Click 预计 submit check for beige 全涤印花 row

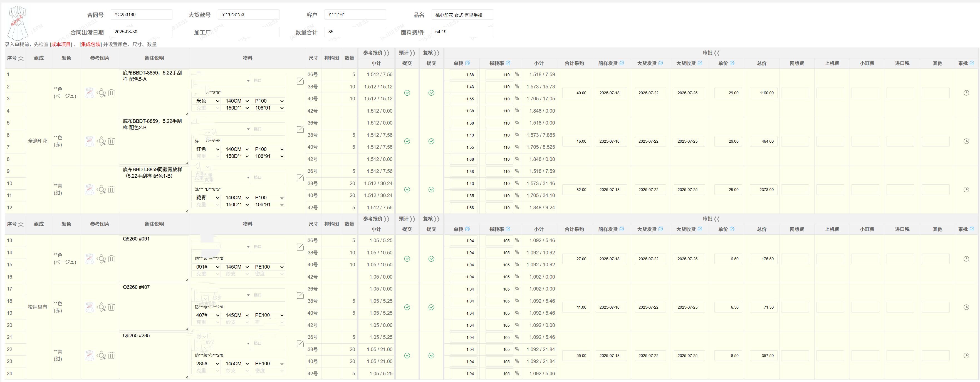pyautogui.click(x=407, y=93)
